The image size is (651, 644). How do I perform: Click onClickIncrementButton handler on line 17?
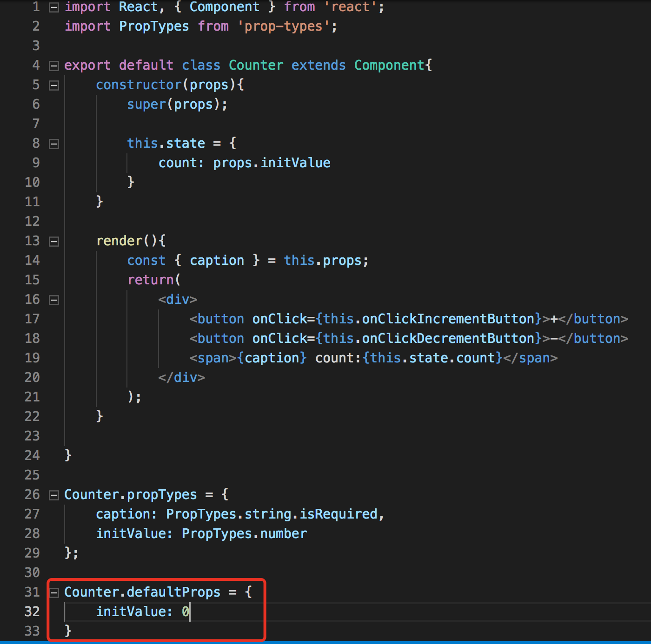tap(448, 319)
